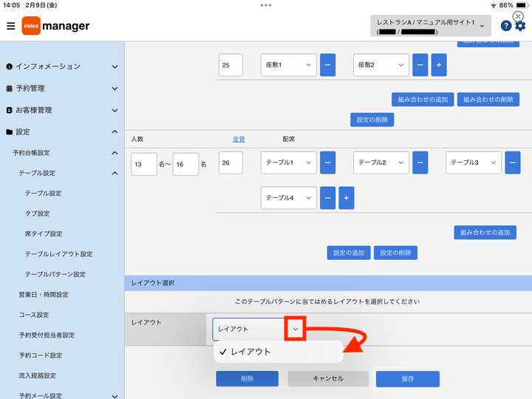Open テーブルレイアウト設定 in sidebar
The height and width of the screenshot is (399, 532).
(x=58, y=254)
